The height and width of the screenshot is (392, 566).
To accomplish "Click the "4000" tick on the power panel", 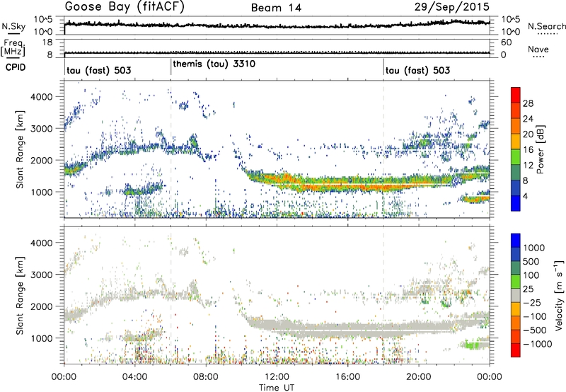I will [41, 97].
